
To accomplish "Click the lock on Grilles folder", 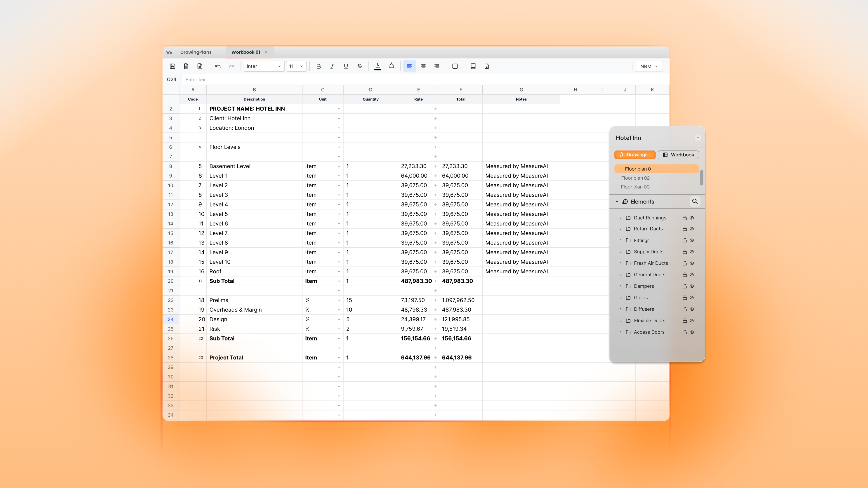I will (x=685, y=298).
